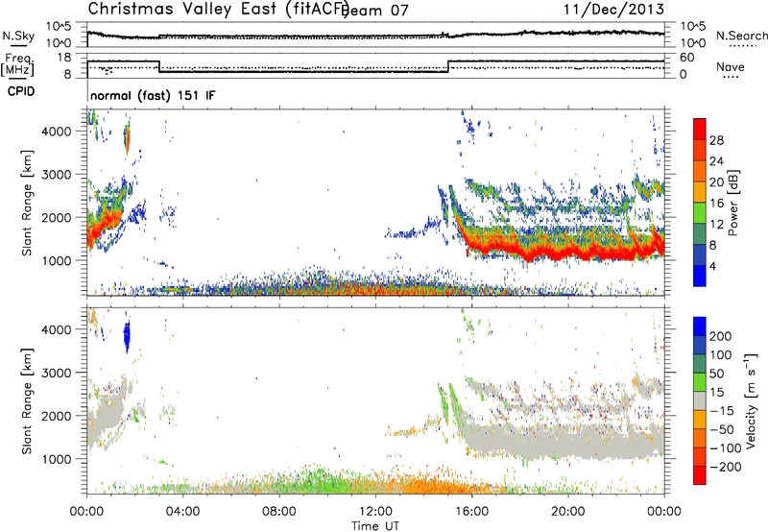Click the 'Christmas Valley East (fitACF)' title

coord(219,9)
